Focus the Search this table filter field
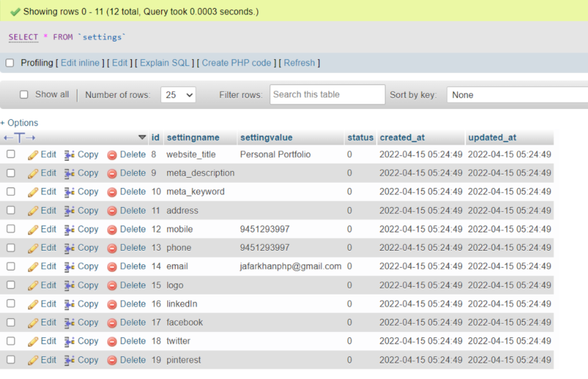Screen dimensions: 588x379 click(x=327, y=95)
